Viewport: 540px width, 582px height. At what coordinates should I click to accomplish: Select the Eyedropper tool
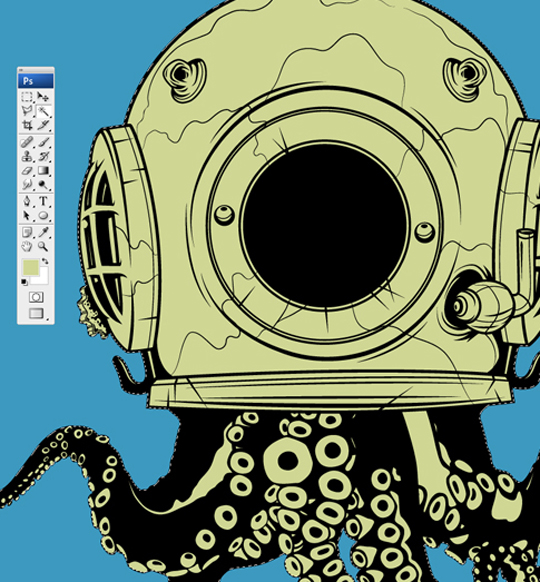(43, 233)
